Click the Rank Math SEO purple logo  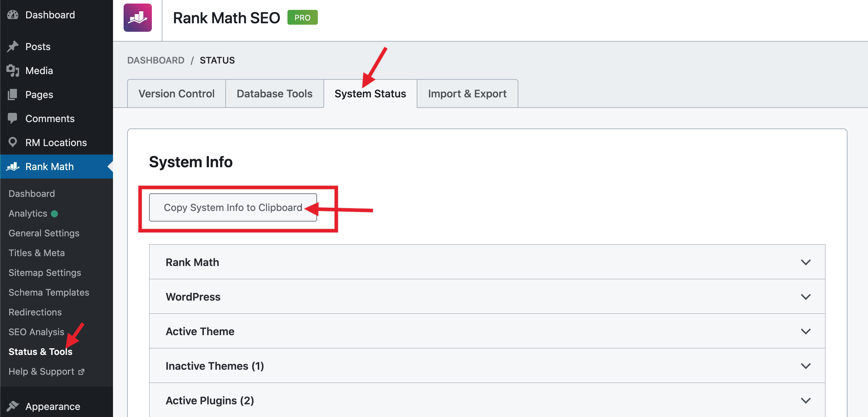(x=138, y=18)
